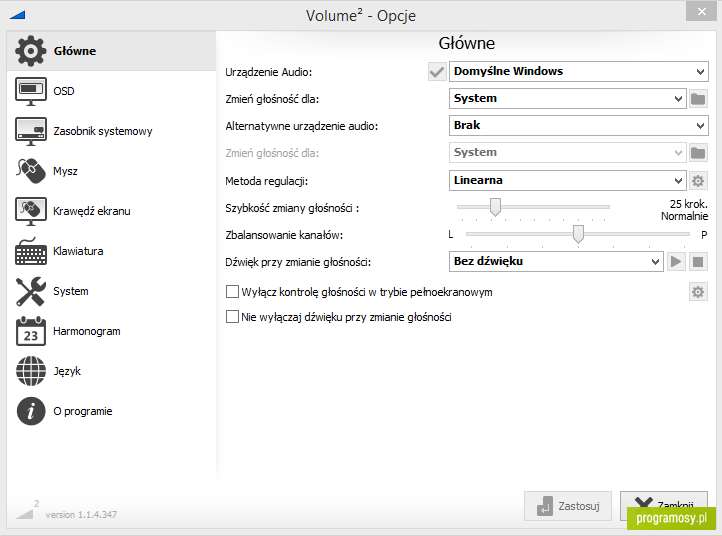Switch to the OSD section
Image resolution: width=722 pixels, height=536 pixels.
[x=111, y=91]
